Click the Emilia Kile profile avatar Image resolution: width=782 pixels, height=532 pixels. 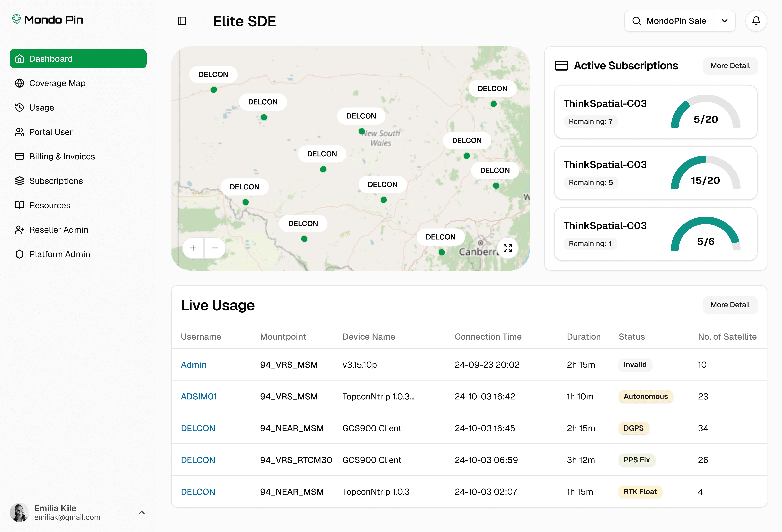coord(20,512)
